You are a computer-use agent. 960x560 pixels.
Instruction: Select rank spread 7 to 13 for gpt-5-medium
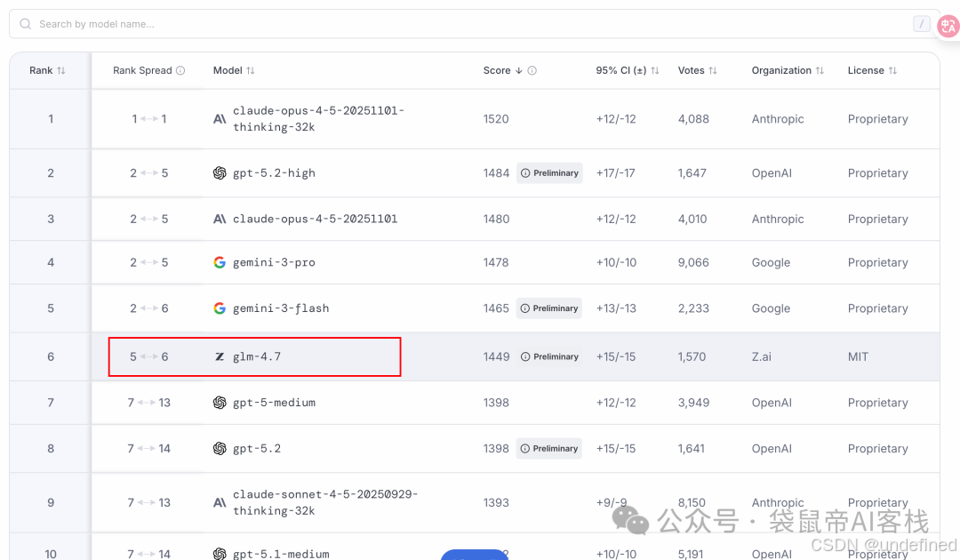tap(148, 403)
